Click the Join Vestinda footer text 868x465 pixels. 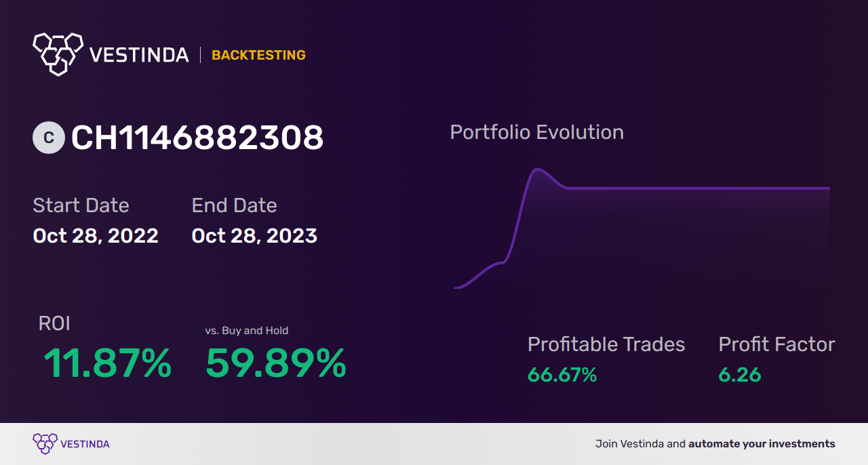pyautogui.click(x=631, y=444)
